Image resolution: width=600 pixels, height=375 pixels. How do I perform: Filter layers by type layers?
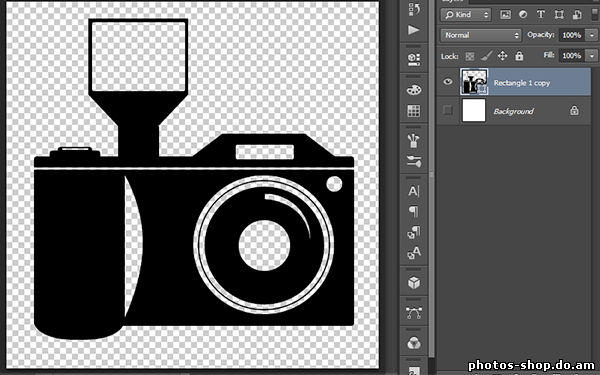point(541,15)
